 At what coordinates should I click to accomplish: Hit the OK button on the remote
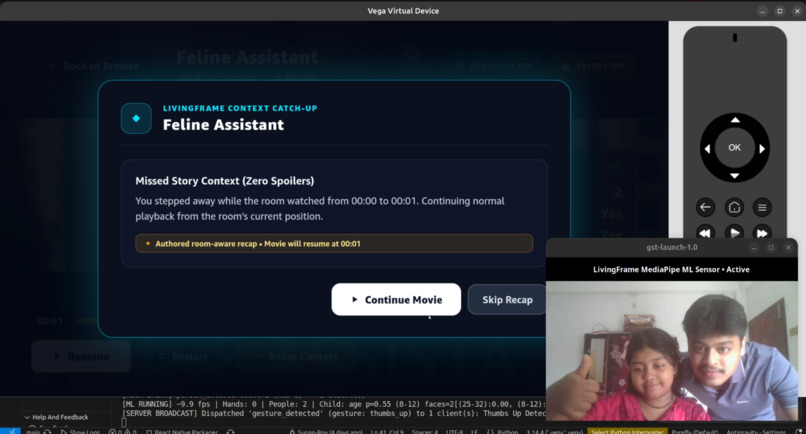click(735, 148)
